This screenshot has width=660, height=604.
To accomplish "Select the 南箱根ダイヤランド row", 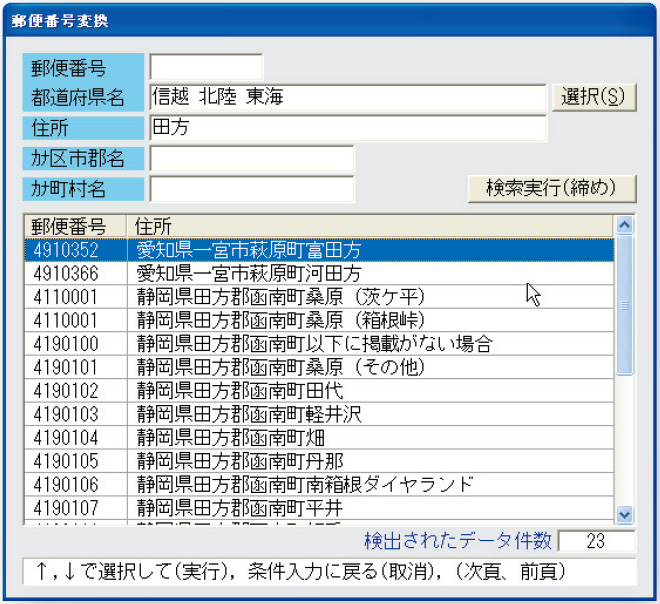I will click(320, 484).
